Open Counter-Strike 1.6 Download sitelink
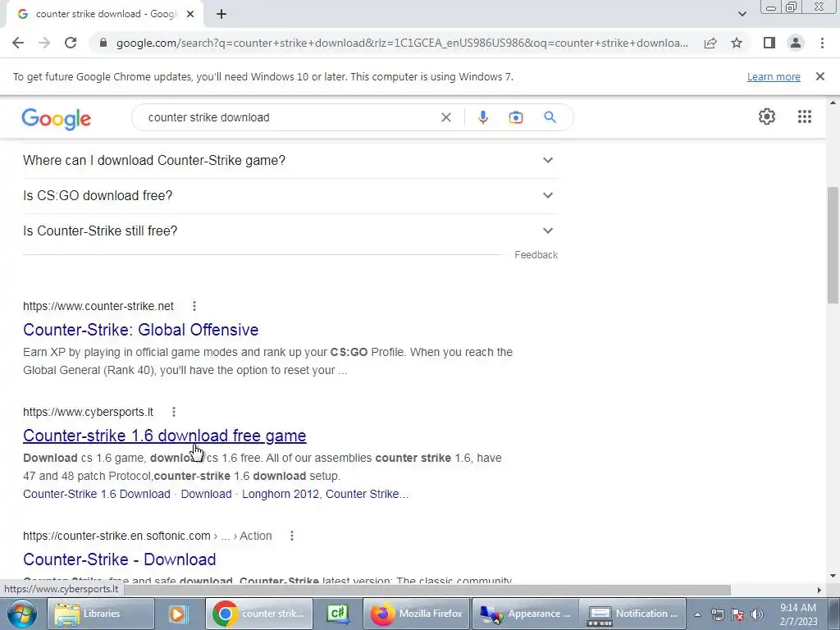The image size is (840, 630). tap(97, 494)
